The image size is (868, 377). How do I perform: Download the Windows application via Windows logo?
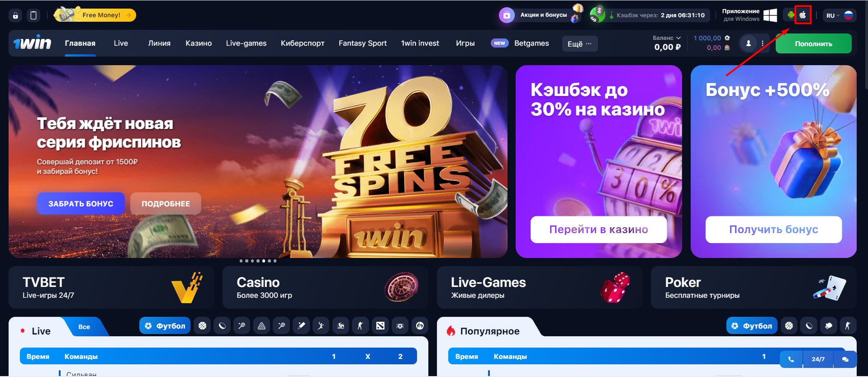(770, 15)
